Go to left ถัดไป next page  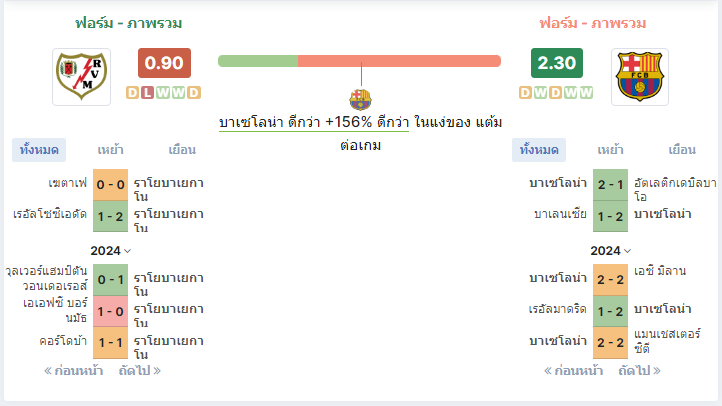(x=140, y=371)
